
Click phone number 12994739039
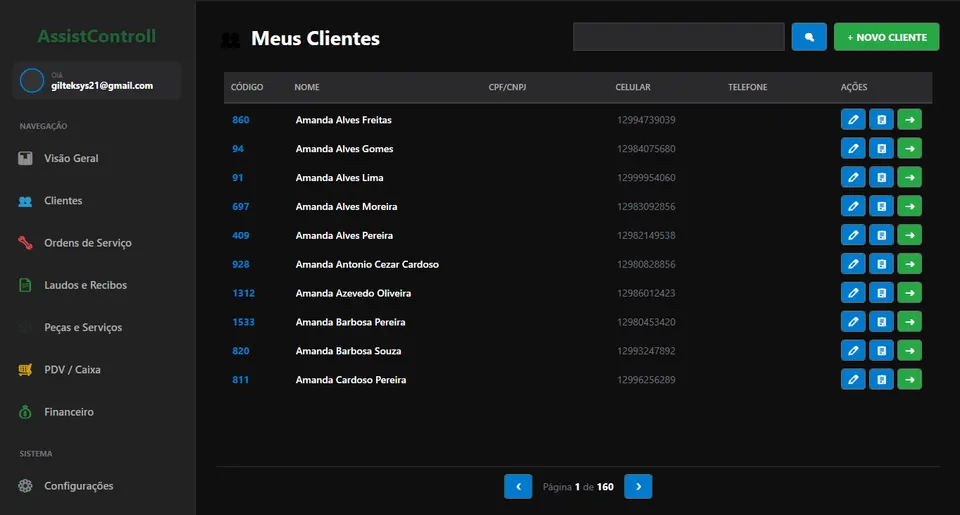[646, 120]
